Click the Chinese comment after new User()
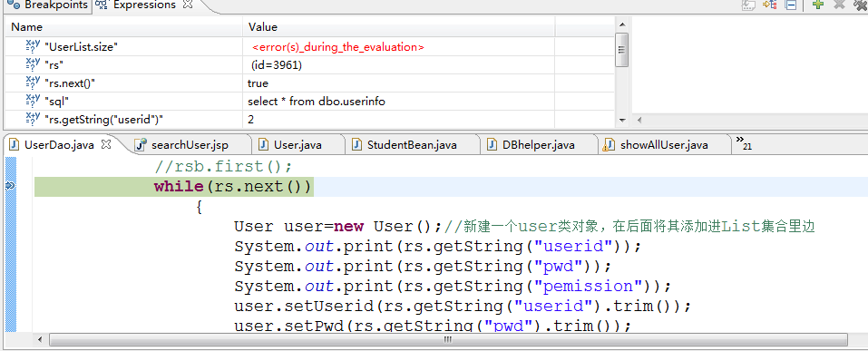 pos(630,227)
